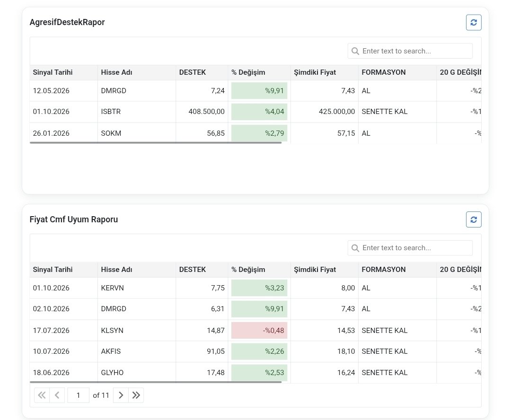Click the 425.000,00 current price cell

(x=324, y=112)
